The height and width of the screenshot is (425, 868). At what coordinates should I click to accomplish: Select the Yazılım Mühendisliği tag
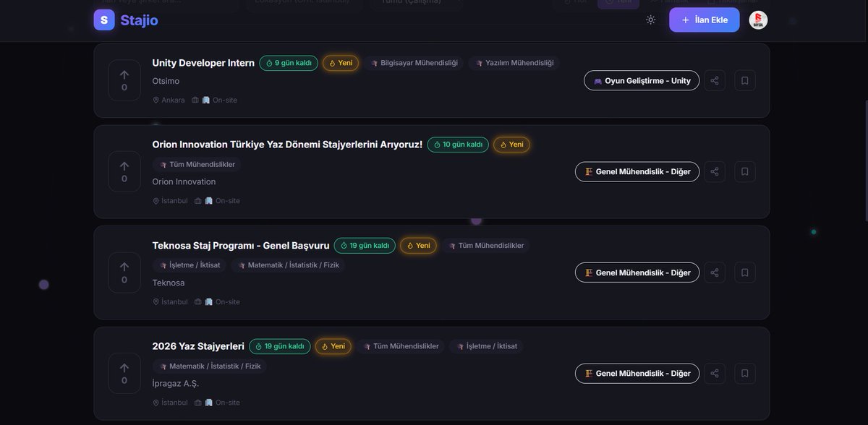[x=514, y=63]
